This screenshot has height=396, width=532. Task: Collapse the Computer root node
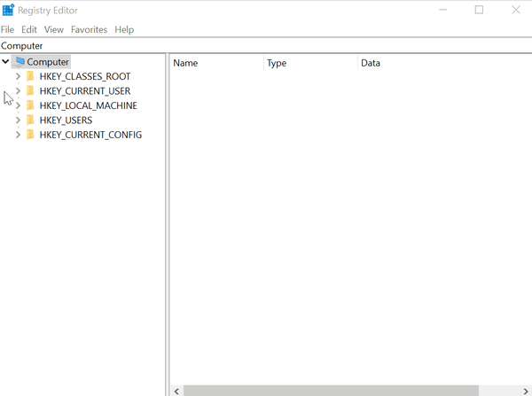pos(7,62)
